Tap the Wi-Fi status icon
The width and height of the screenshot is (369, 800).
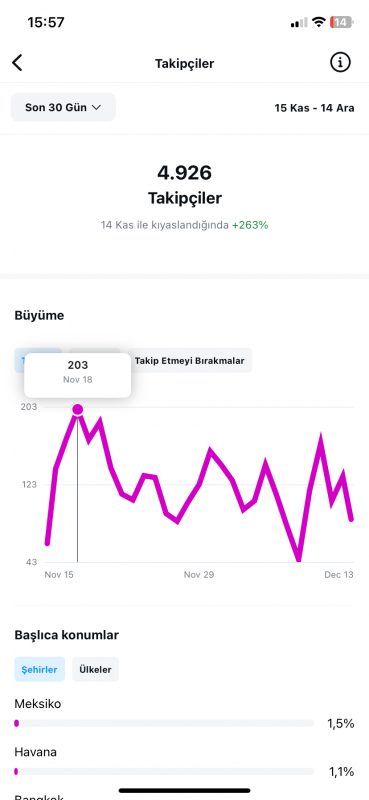pyautogui.click(x=319, y=22)
